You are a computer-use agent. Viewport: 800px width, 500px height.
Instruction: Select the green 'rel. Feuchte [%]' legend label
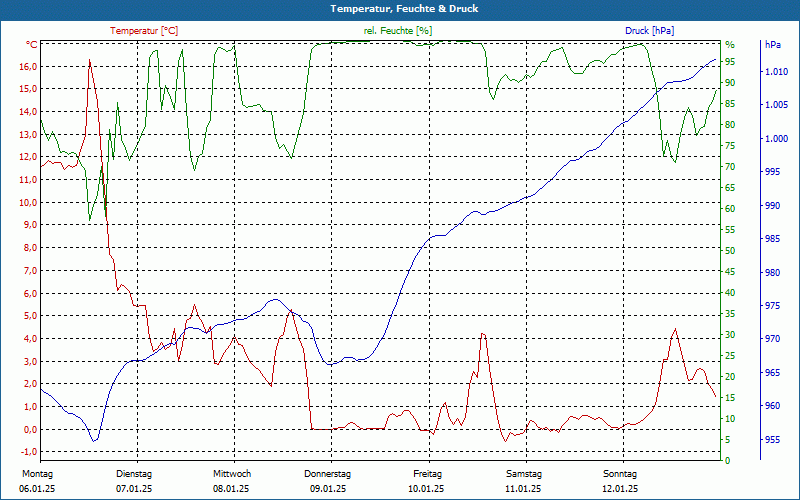click(398, 31)
